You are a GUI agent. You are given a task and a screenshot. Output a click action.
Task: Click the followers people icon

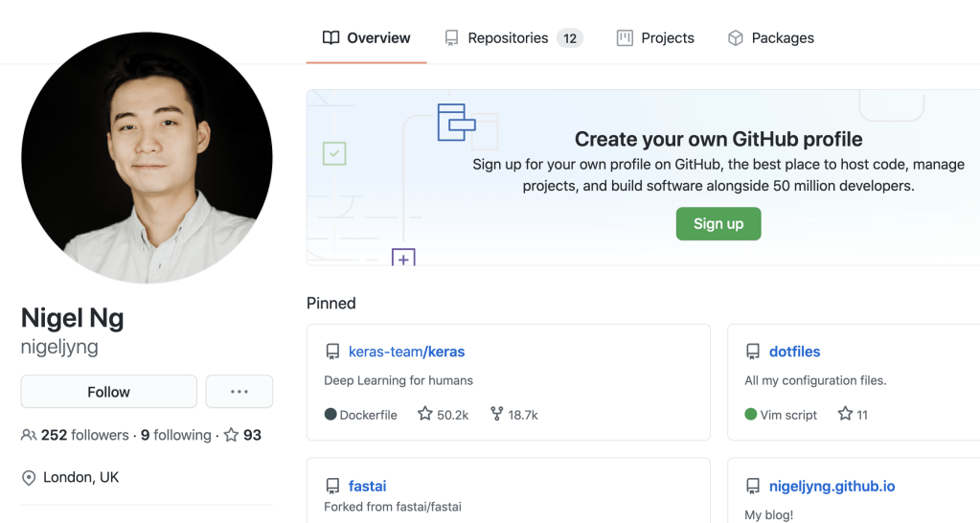(x=29, y=435)
